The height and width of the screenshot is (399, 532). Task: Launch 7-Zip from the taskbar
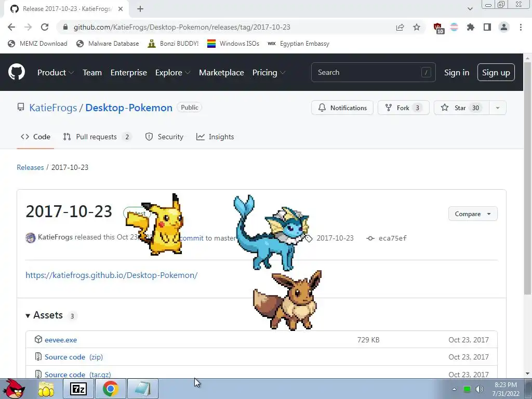tap(78, 389)
